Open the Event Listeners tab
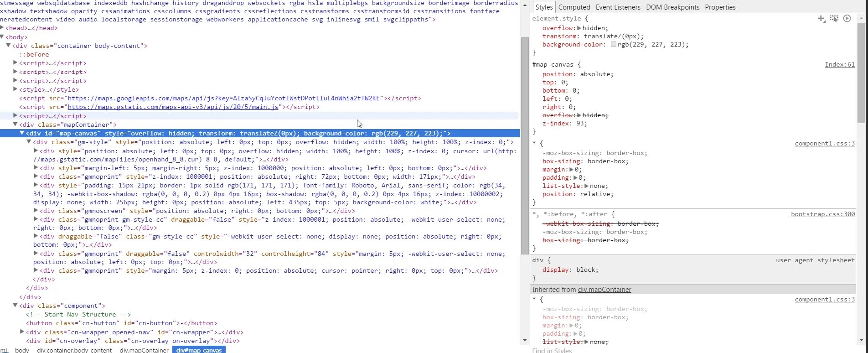 point(618,7)
